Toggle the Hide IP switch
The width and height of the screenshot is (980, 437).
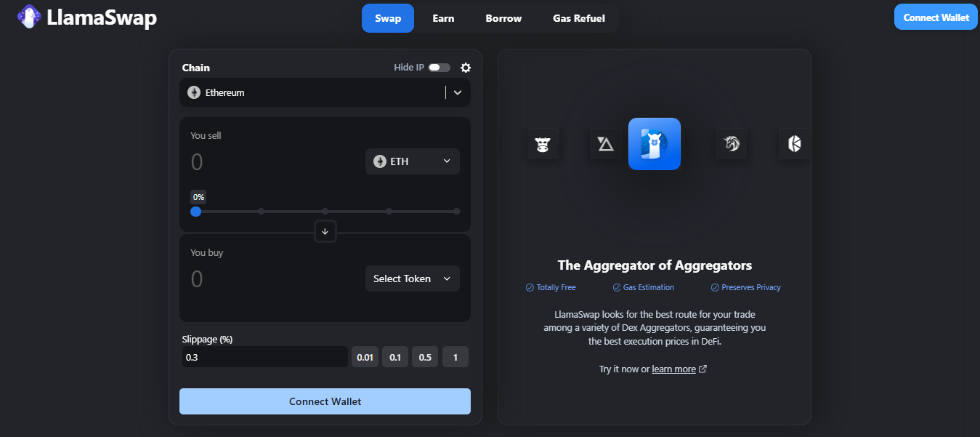point(439,68)
